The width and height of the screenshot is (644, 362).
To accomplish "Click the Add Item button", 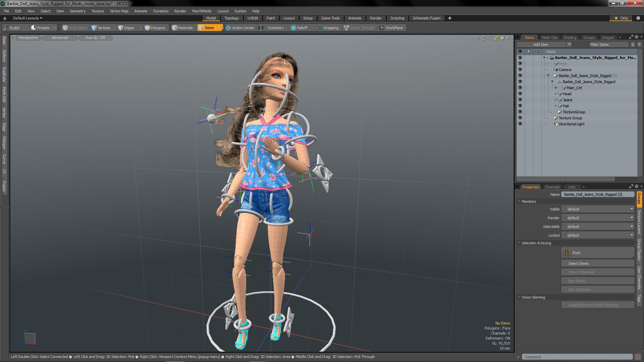I will 541,45.
